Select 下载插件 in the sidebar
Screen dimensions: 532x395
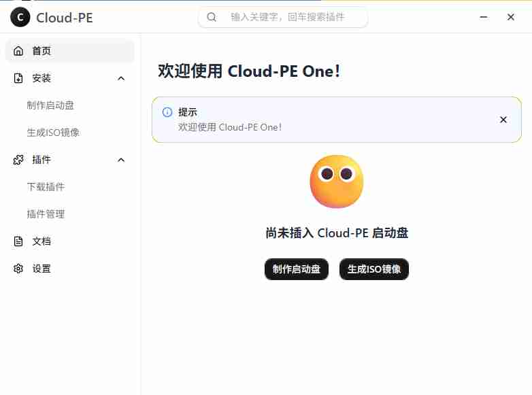click(x=46, y=187)
